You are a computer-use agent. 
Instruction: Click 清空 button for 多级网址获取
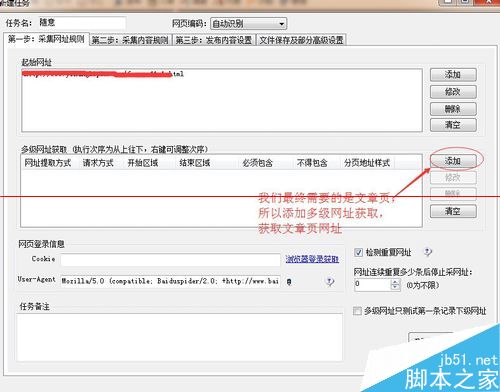tap(453, 211)
